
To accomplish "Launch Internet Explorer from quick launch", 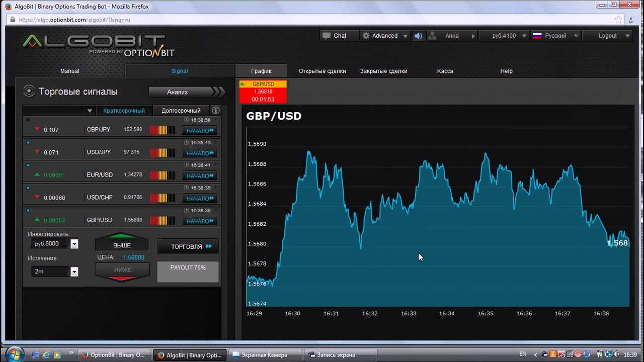I will pyautogui.click(x=46, y=354).
